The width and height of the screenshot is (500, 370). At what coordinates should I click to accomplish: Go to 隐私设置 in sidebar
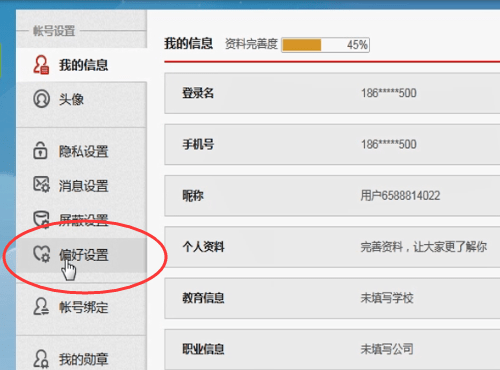tap(82, 151)
